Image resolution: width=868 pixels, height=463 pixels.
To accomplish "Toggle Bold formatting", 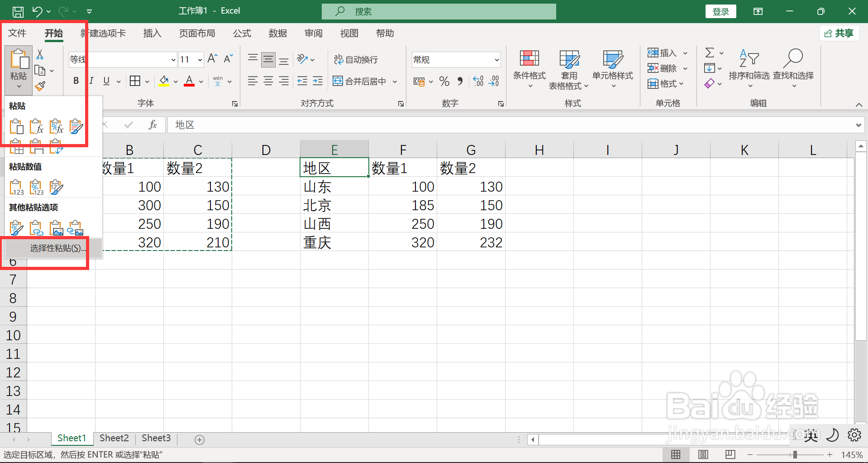I will [x=76, y=81].
